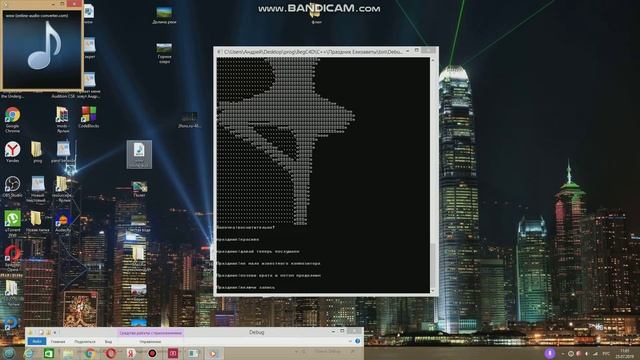640x360 pixels.
Task: Click the help icon in Explorer ribbon
Action: (358, 341)
